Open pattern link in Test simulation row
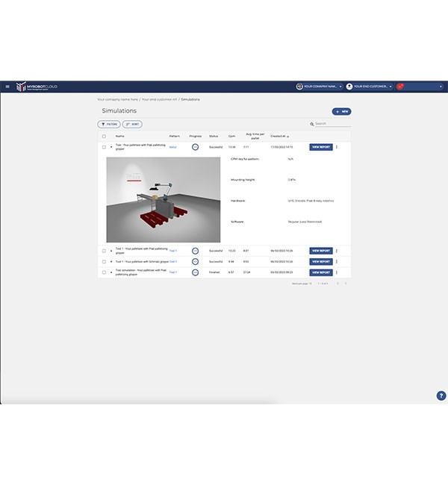Screen dimensions: 448x485 173,272
